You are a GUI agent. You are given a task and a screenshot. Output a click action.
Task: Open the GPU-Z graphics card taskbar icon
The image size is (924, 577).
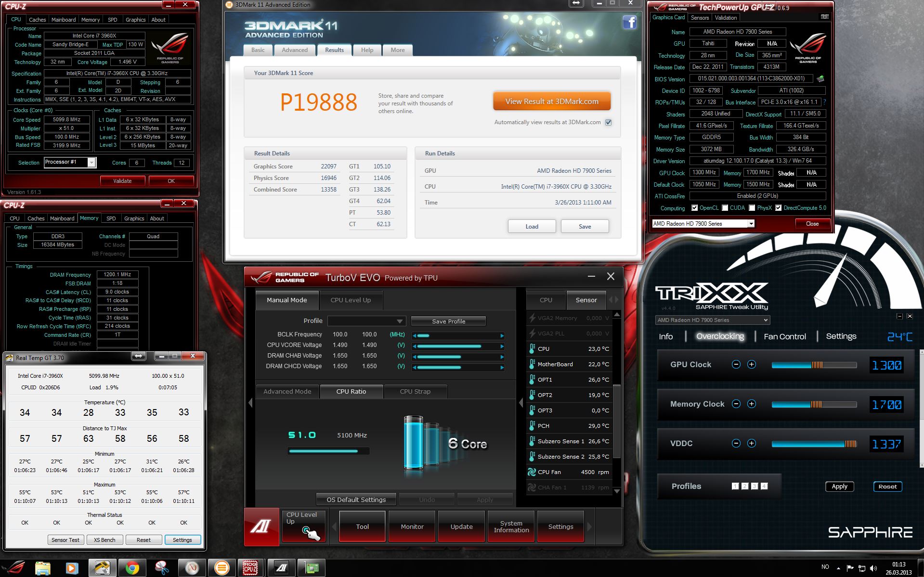[x=312, y=568]
